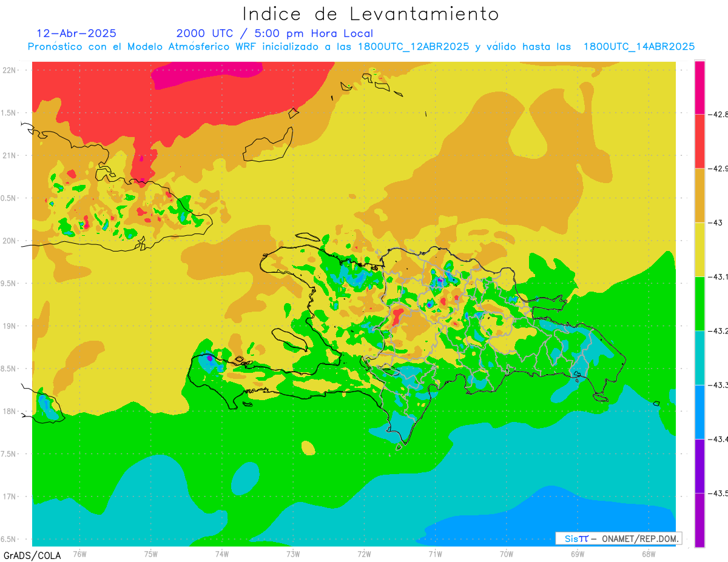Click the "21N" latitude label
Screen dimensions: 728x562
pyautogui.click(x=10, y=156)
